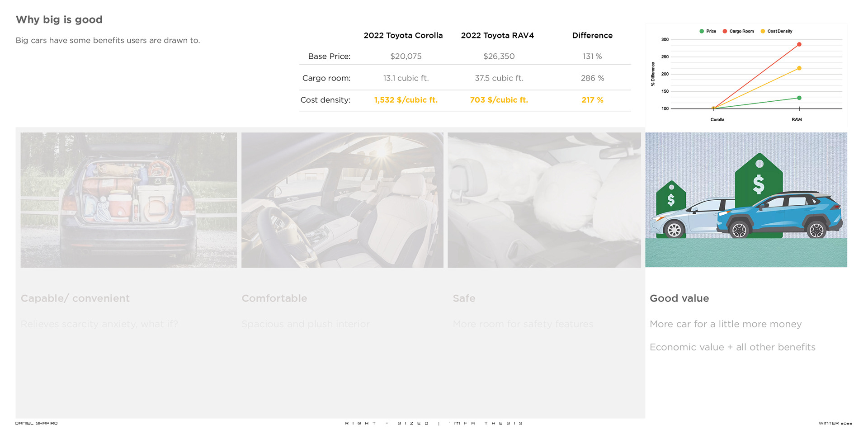This screenshot has width=868, height=434.
Task: Click the '$20,075' price cell
Action: 406,57
